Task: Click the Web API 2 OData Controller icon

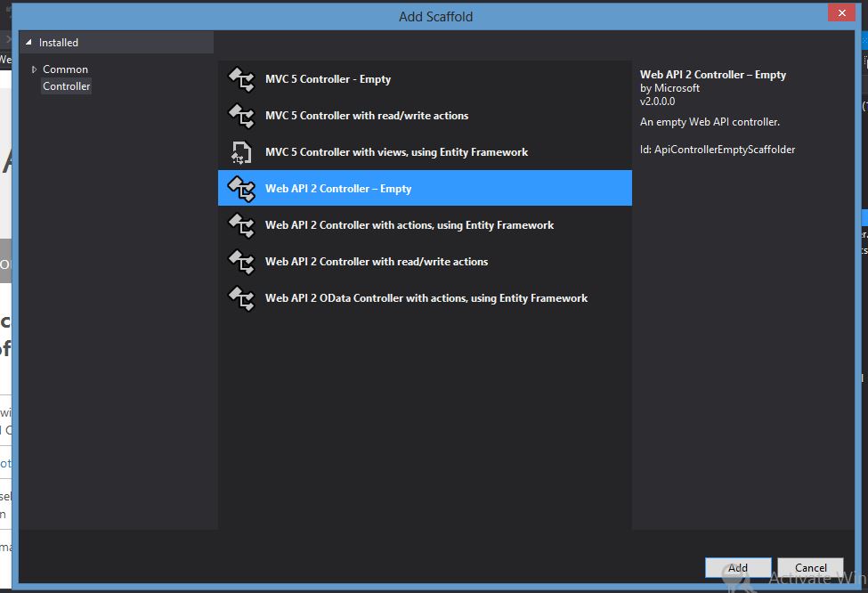Action: (x=241, y=298)
